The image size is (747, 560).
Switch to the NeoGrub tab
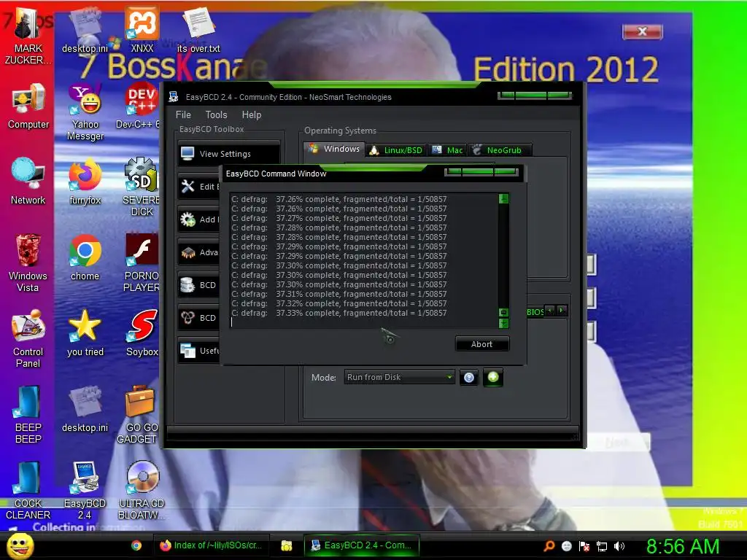click(x=500, y=150)
